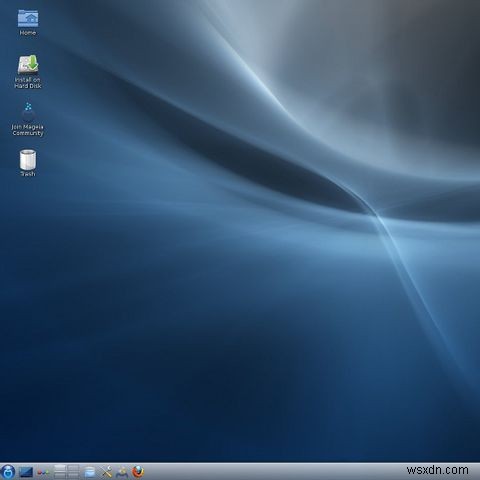Image resolution: width=480 pixels, height=480 pixels.
Task: Open the Activities manager dots icon
Action: coord(43,472)
